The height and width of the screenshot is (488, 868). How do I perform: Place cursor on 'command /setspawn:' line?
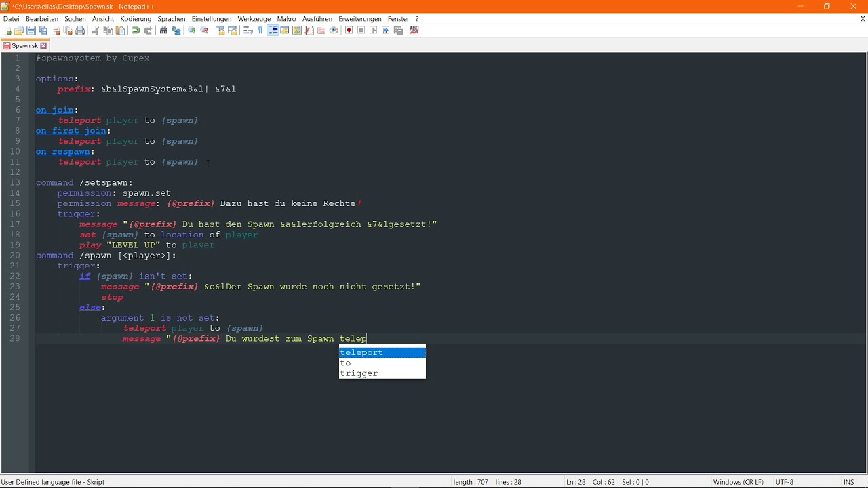coord(85,183)
